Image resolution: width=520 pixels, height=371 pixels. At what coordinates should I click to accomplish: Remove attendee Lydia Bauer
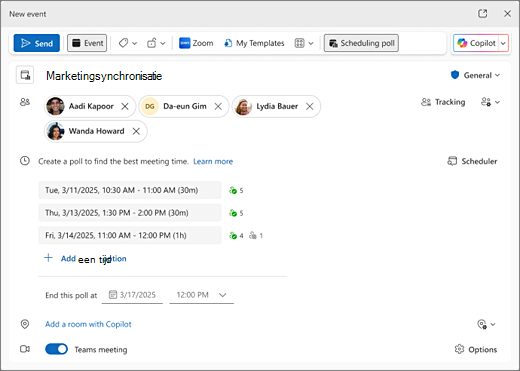tap(310, 106)
